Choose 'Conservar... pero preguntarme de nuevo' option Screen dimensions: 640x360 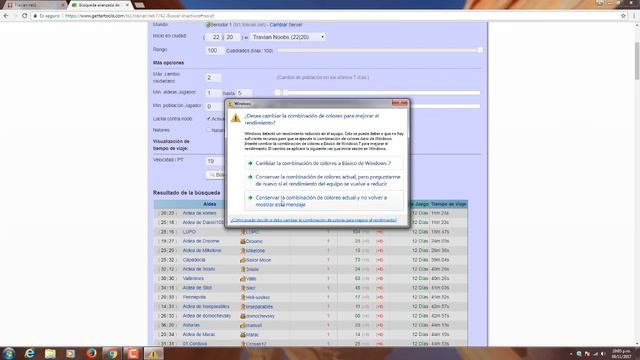(x=324, y=180)
